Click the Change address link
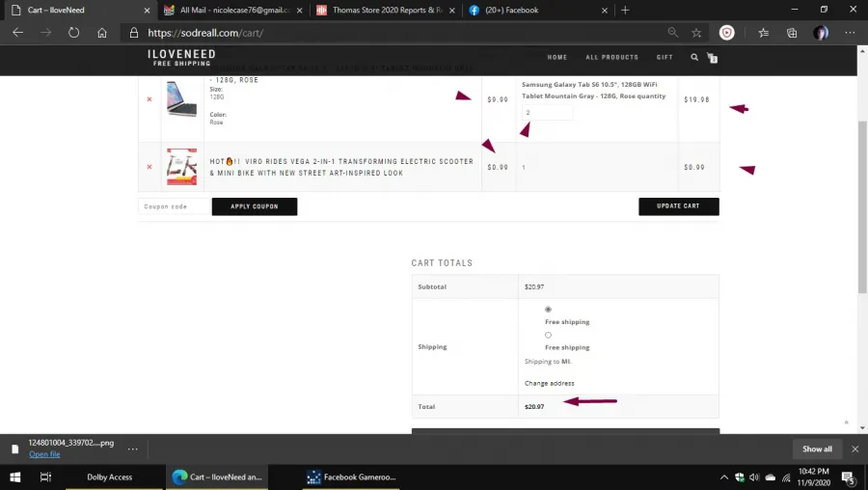Image resolution: width=868 pixels, height=490 pixels. click(x=549, y=383)
